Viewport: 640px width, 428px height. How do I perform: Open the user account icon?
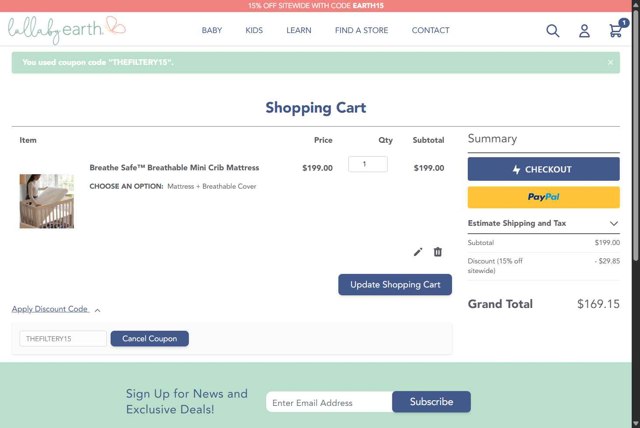pyautogui.click(x=584, y=31)
